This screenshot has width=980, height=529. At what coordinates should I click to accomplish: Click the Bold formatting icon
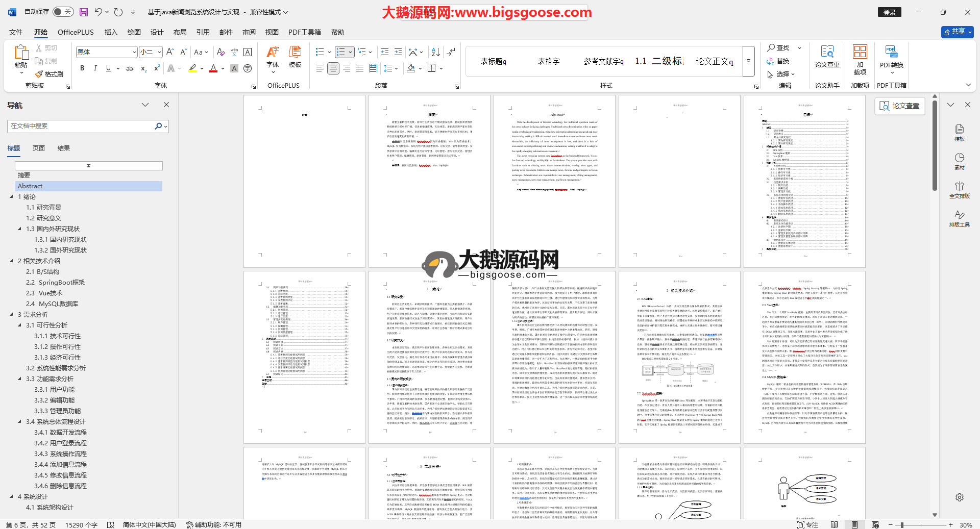(x=82, y=68)
